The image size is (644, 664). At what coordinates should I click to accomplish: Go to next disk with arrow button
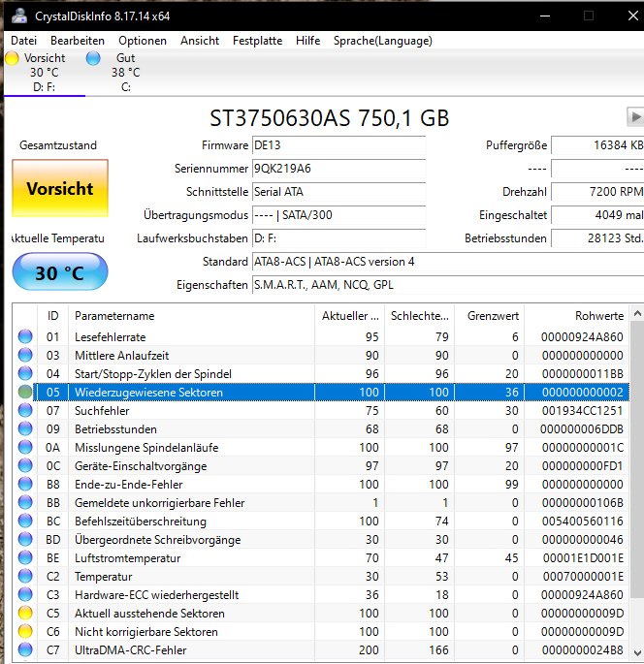point(635,117)
